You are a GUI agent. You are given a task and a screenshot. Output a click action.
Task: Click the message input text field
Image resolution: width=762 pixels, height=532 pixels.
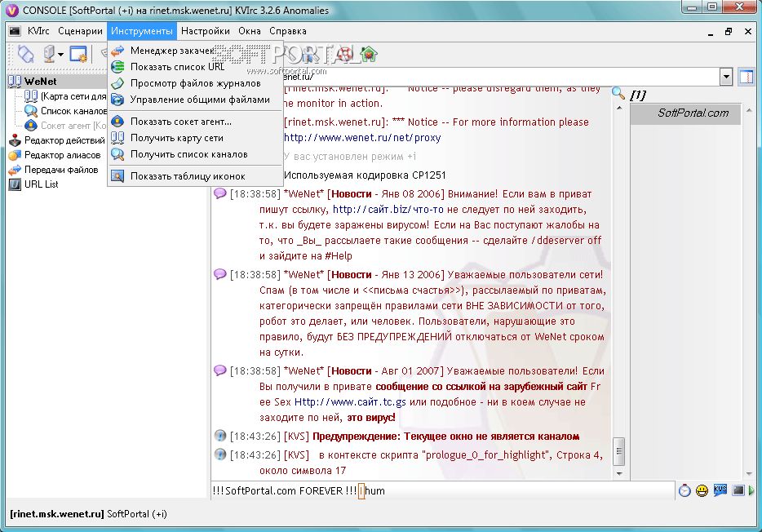442,490
